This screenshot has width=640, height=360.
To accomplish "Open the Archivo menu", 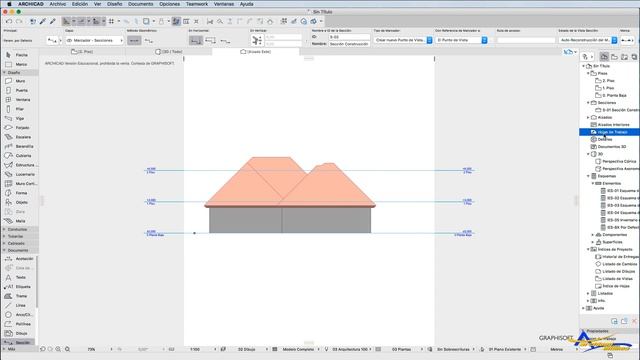I will coord(58,4).
